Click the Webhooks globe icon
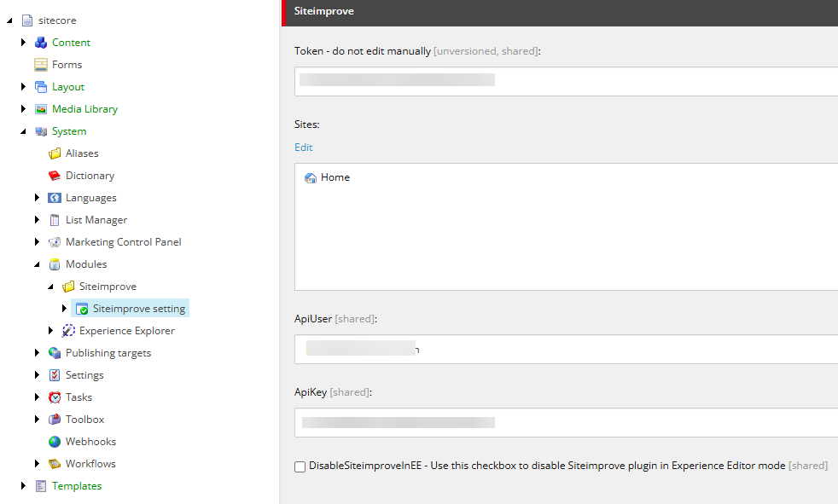Viewport: 838px width, 504px height. [55, 442]
